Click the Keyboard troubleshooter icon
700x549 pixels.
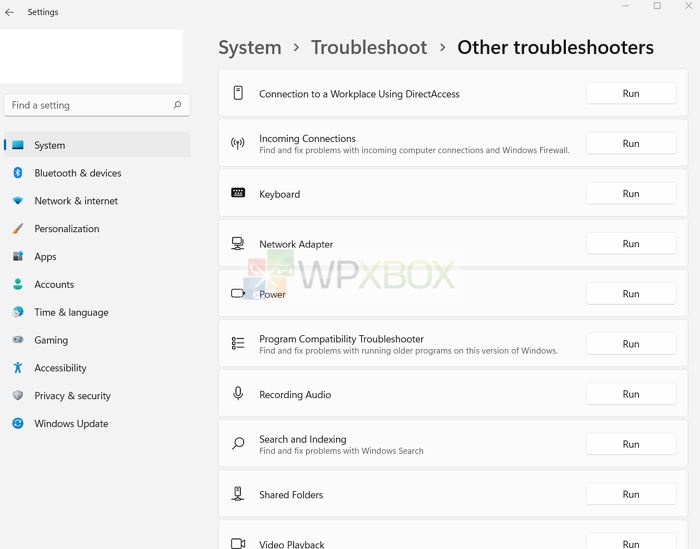coord(238,193)
